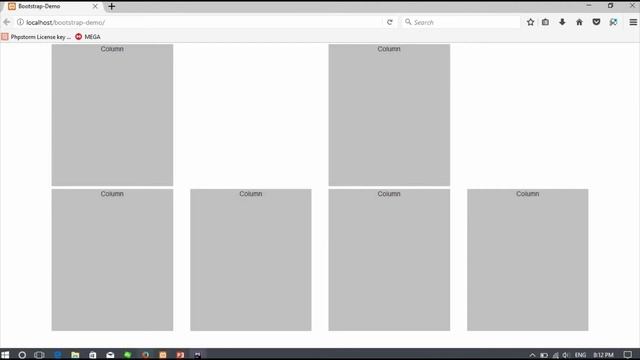Open File Explorer from the taskbar
The image size is (640, 360).
tap(75, 355)
